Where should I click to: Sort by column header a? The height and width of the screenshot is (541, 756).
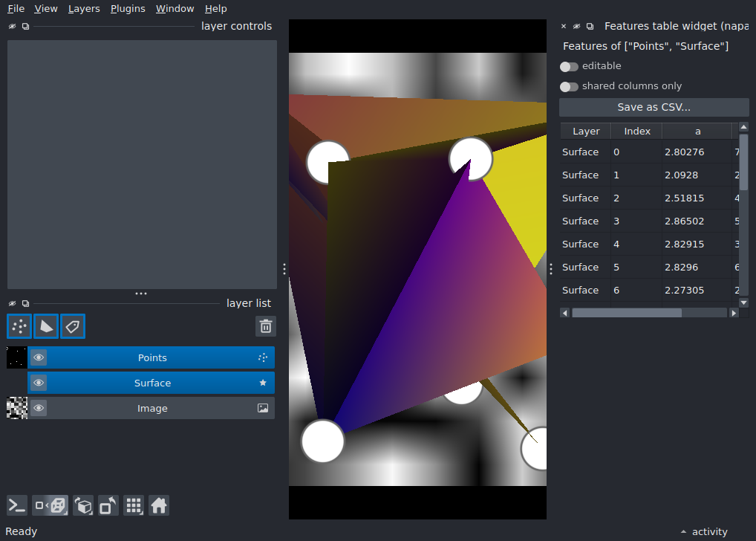tap(697, 132)
